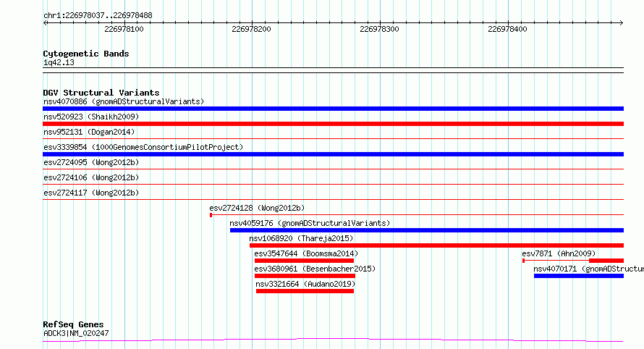Click the red nsv3321664 variant bar
Screen dimensions: 644x349
pyautogui.click(x=305, y=291)
